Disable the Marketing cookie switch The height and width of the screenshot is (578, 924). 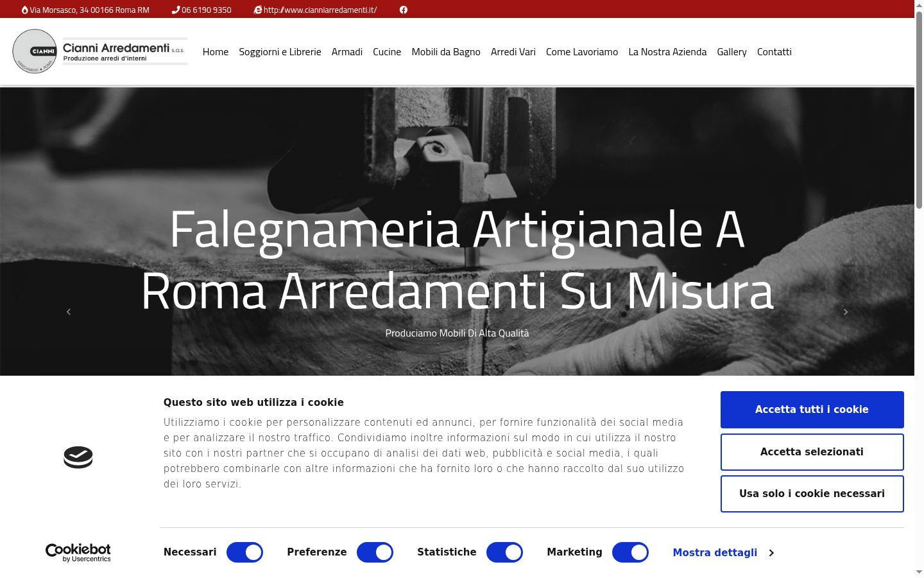click(x=630, y=552)
